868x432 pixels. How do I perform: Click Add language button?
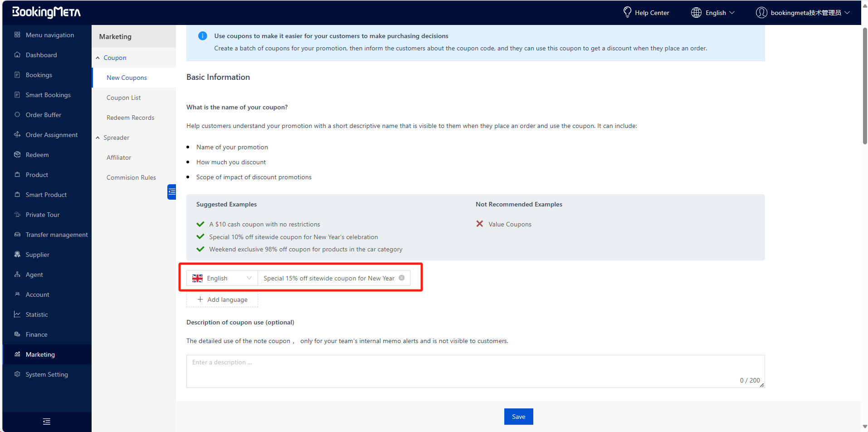(x=222, y=299)
